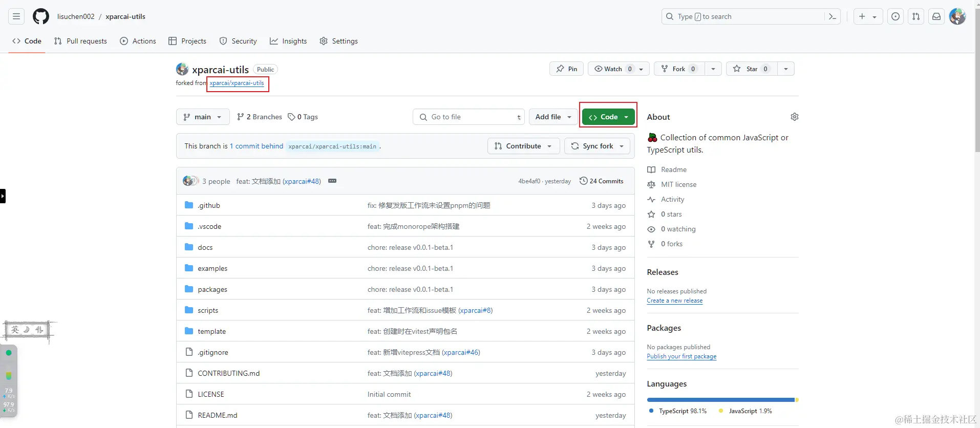Click the TypeScript blue language dot
The width and height of the screenshot is (980, 428).
651,411
